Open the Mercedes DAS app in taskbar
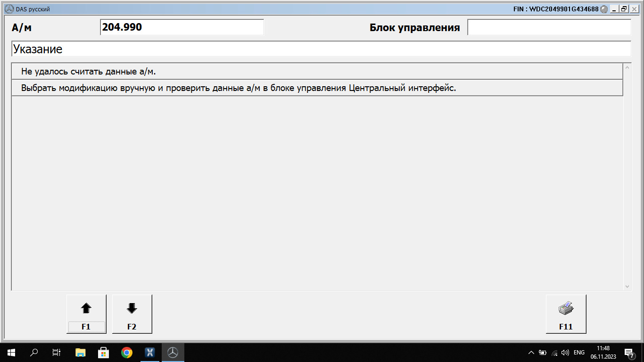The height and width of the screenshot is (362, 644). pos(173,352)
